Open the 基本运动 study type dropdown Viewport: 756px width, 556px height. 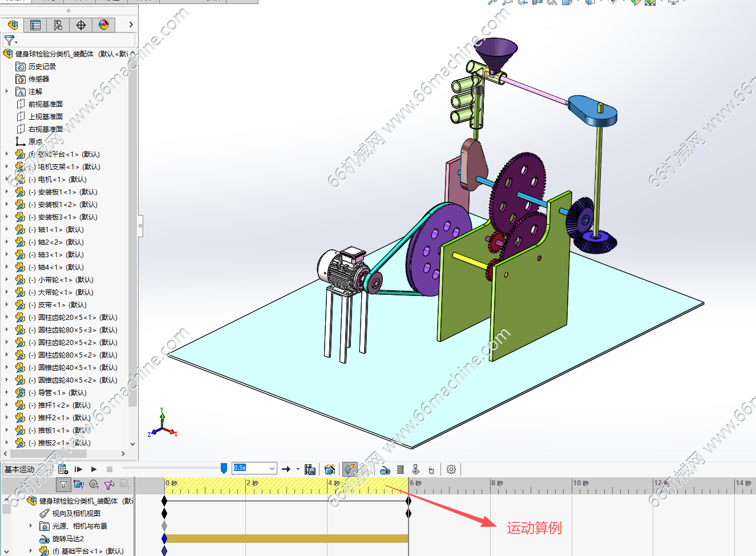(x=27, y=469)
